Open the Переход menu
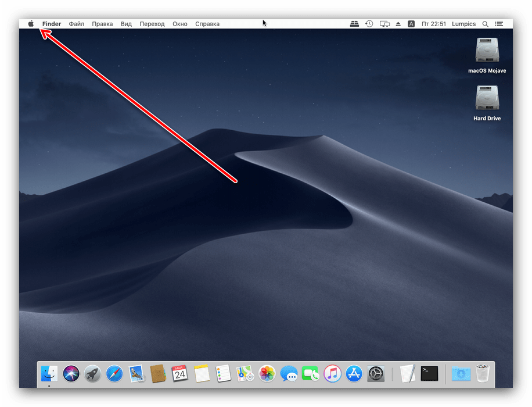532x407 pixels. click(x=152, y=24)
